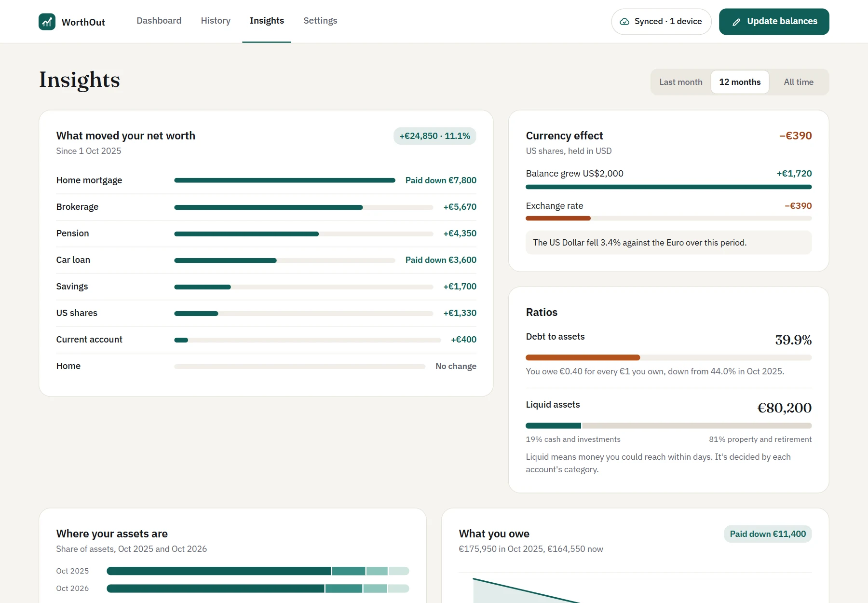Click Balance grew US$2,000 label

pyautogui.click(x=574, y=174)
